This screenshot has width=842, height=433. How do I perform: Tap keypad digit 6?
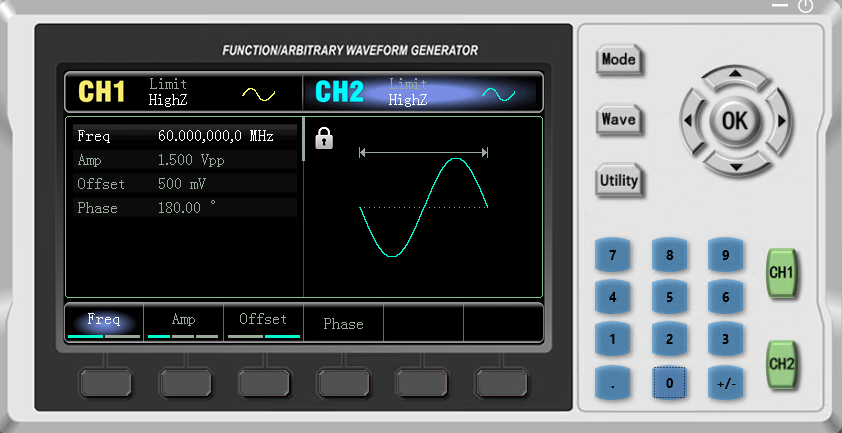(725, 297)
